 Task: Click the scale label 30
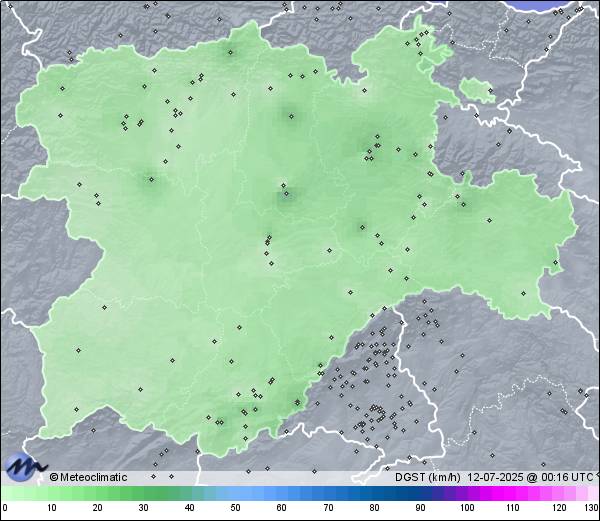coord(143,508)
